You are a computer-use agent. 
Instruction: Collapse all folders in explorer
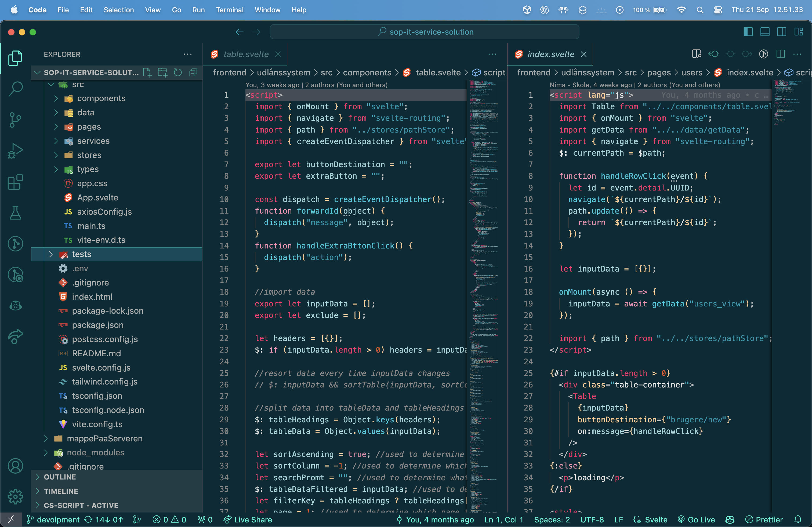(x=193, y=72)
